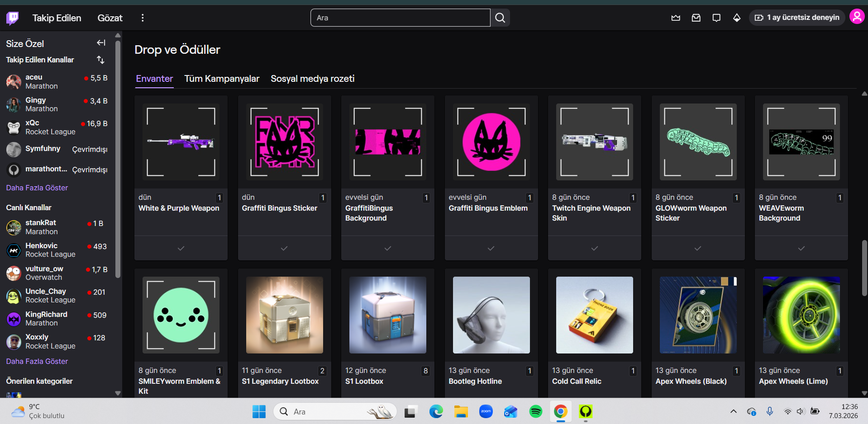Click the Twitch home logo
868x424 pixels.
click(x=13, y=18)
